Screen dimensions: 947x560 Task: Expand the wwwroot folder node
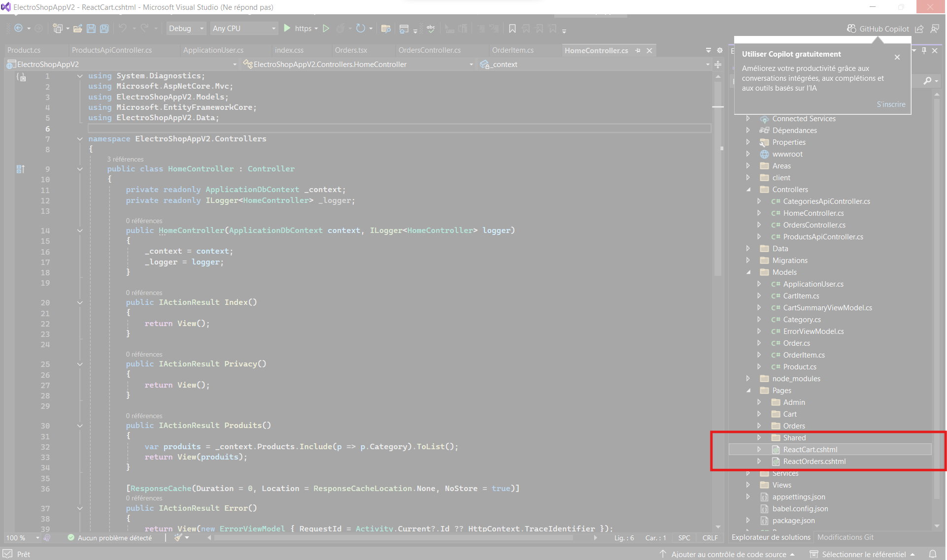click(748, 154)
